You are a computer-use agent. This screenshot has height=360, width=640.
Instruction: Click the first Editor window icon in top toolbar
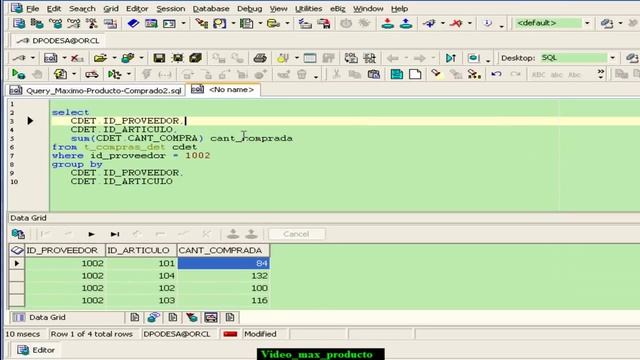point(19,23)
